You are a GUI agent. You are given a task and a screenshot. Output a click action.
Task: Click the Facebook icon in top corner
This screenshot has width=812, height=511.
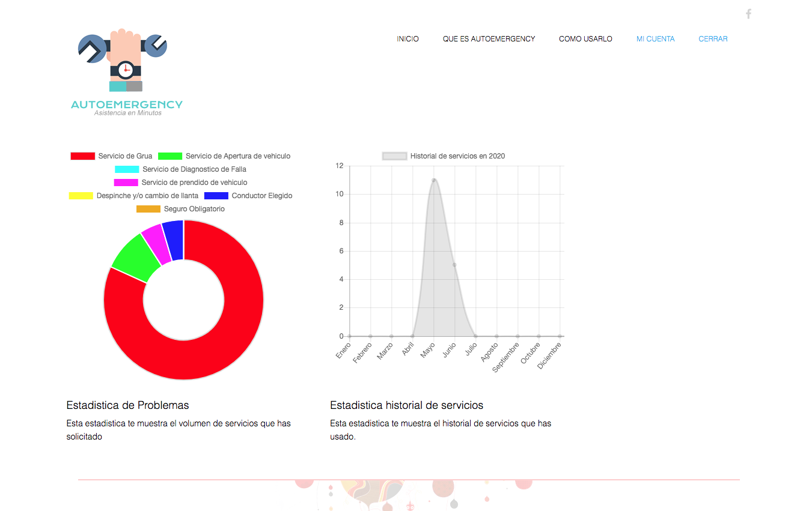click(748, 14)
